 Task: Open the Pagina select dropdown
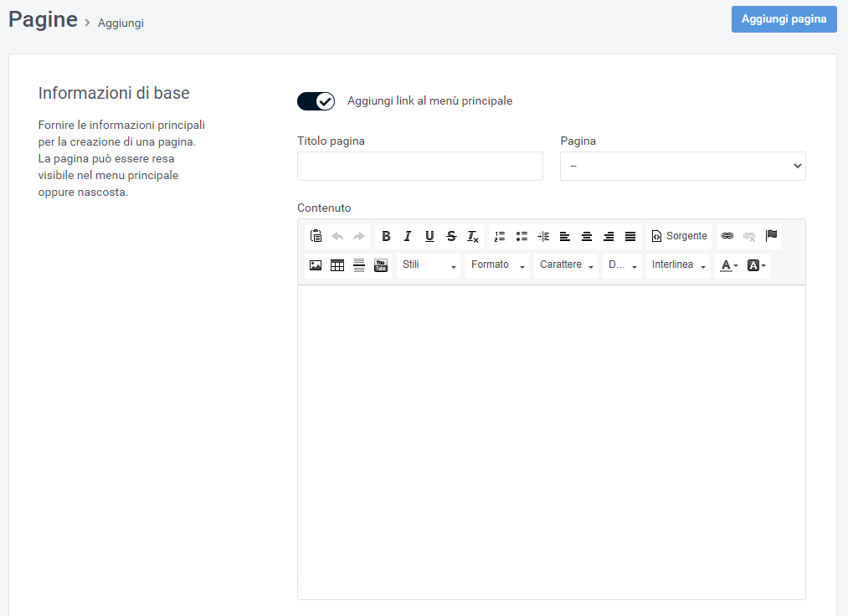pos(682,166)
